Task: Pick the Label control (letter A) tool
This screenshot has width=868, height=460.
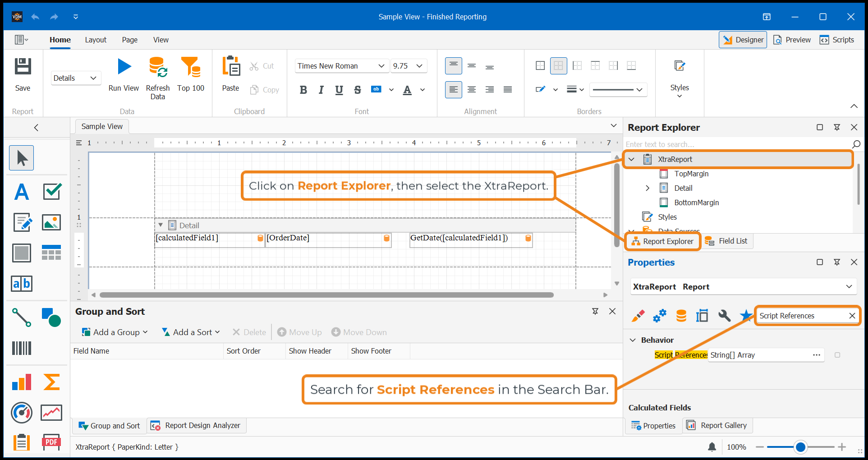Action: [22, 192]
